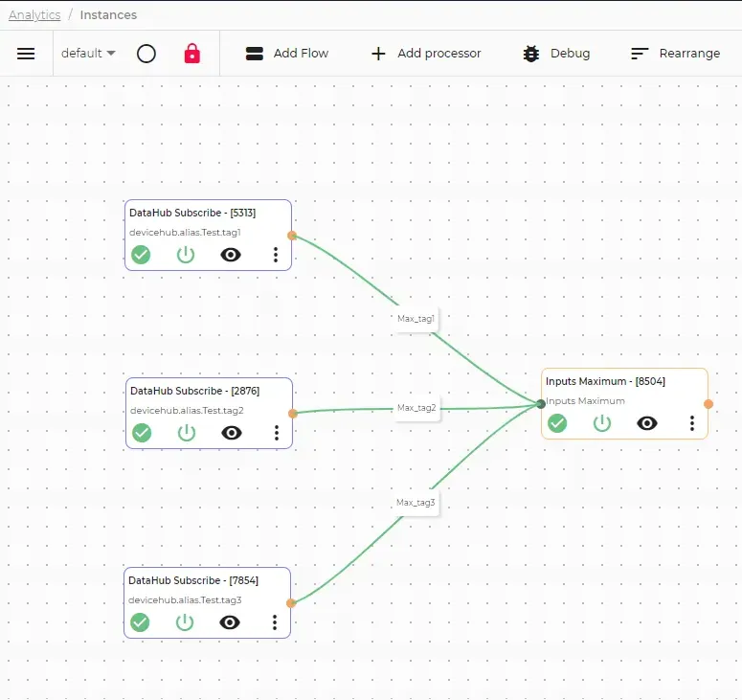The height and width of the screenshot is (700, 742).
Task: Click devicehub.alias.Test.tag1 text
Action: [185, 233]
